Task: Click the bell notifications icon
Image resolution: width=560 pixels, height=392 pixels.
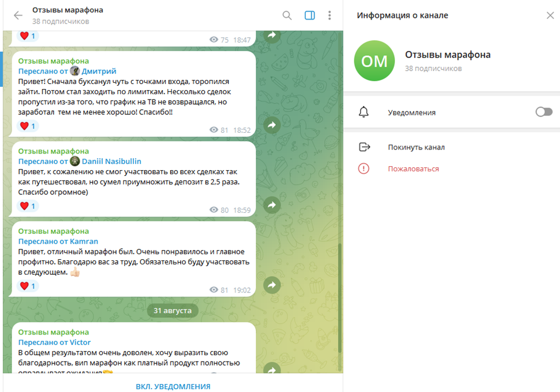Action: pos(363,112)
